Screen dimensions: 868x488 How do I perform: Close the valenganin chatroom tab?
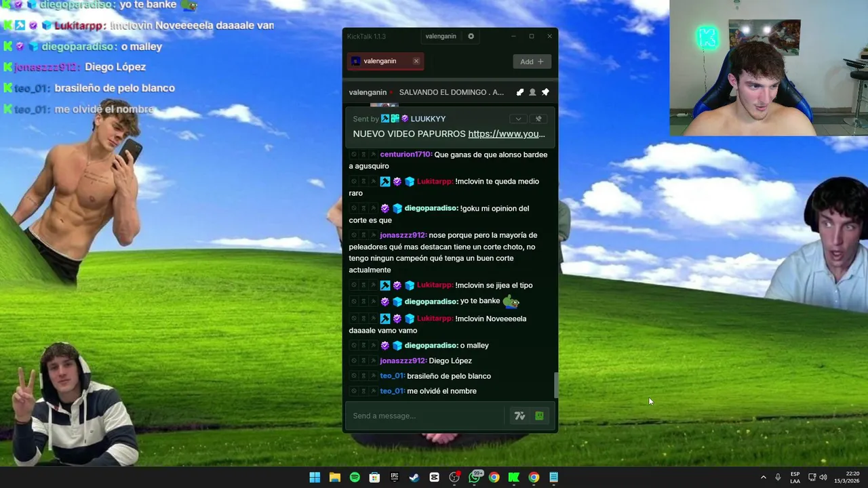[x=416, y=61]
